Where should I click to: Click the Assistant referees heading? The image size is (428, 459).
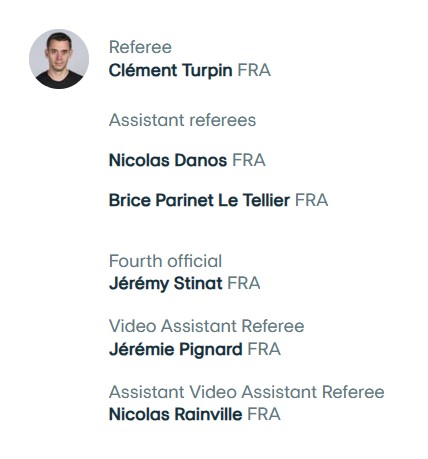[x=182, y=120]
